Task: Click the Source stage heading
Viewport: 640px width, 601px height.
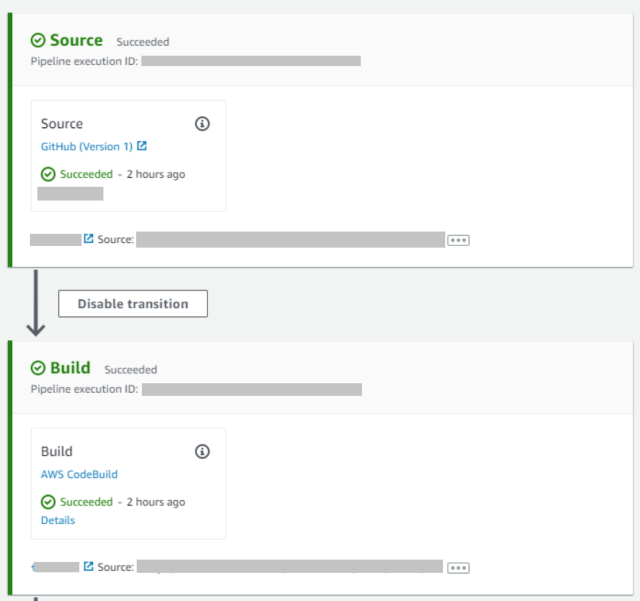Action: [76, 41]
